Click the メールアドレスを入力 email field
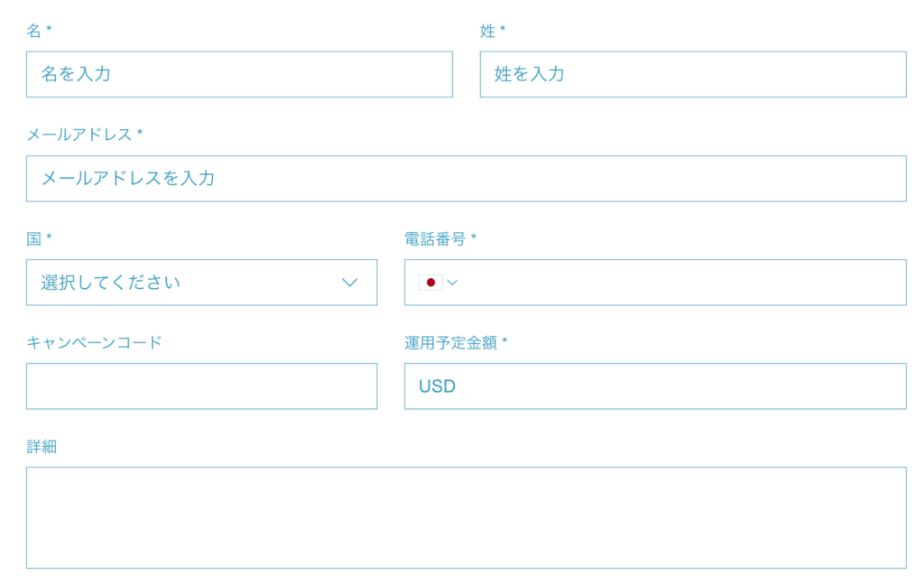This screenshot has height=586, width=924. pyautogui.click(x=467, y=179)
